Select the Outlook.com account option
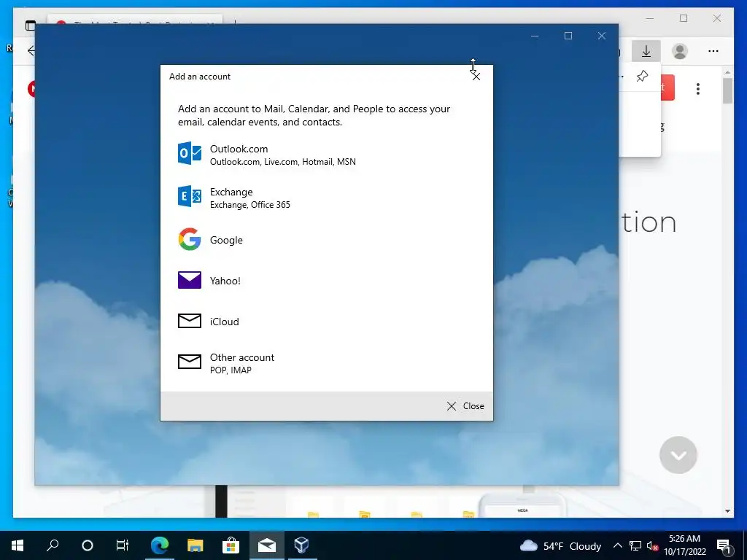747x560 pixels. (326, 155)
